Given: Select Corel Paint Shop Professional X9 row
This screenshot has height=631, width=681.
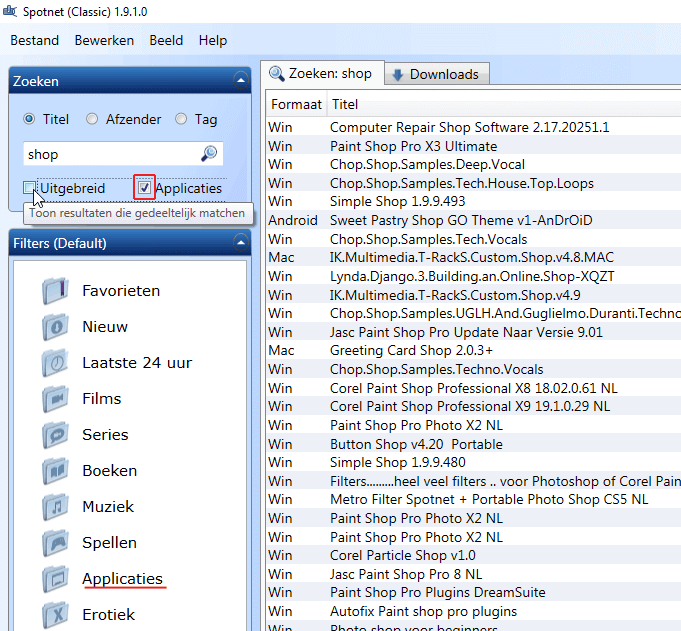Looking at the screenshot, I should (x=473, y=406).
